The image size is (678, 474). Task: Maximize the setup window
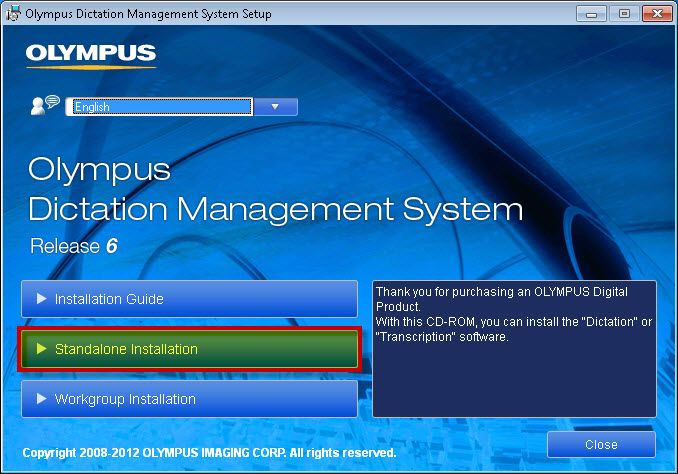624,14
